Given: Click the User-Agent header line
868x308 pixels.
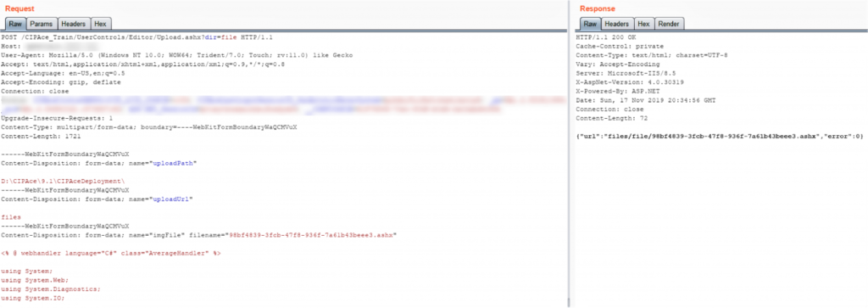Looking at the screenshot, I should (x=176, y=55).
